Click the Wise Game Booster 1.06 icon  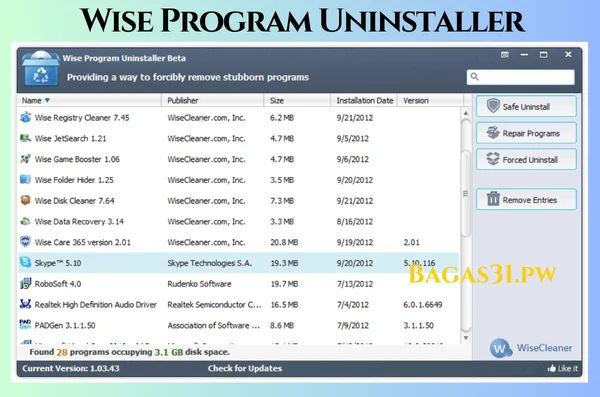coord(25,158)
